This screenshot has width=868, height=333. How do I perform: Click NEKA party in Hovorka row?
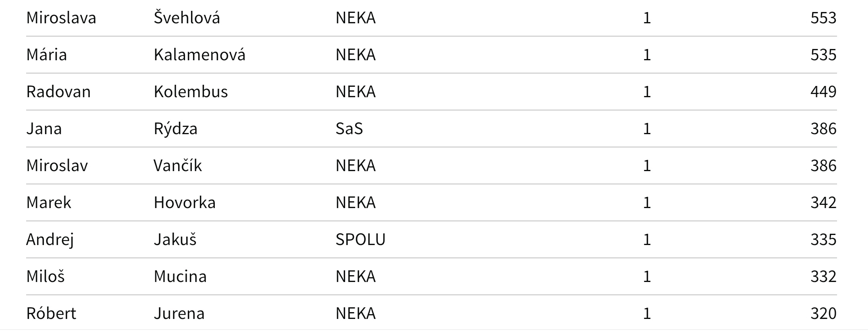[x=356, y=203]
